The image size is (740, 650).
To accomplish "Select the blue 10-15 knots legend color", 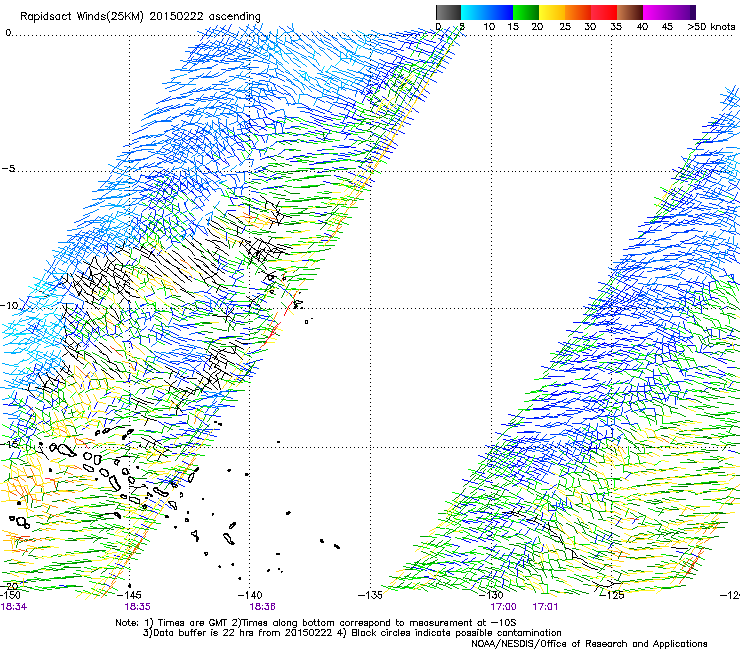I will coord(500,12).
